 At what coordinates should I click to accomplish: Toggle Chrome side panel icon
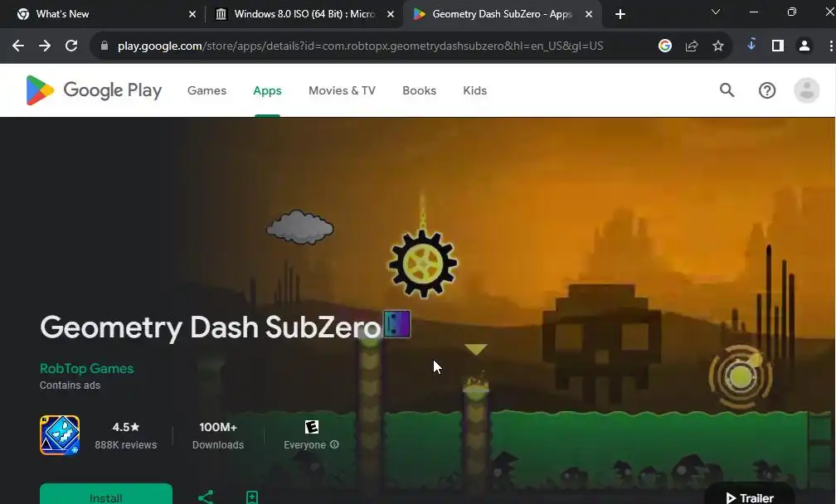coord(778,46)
